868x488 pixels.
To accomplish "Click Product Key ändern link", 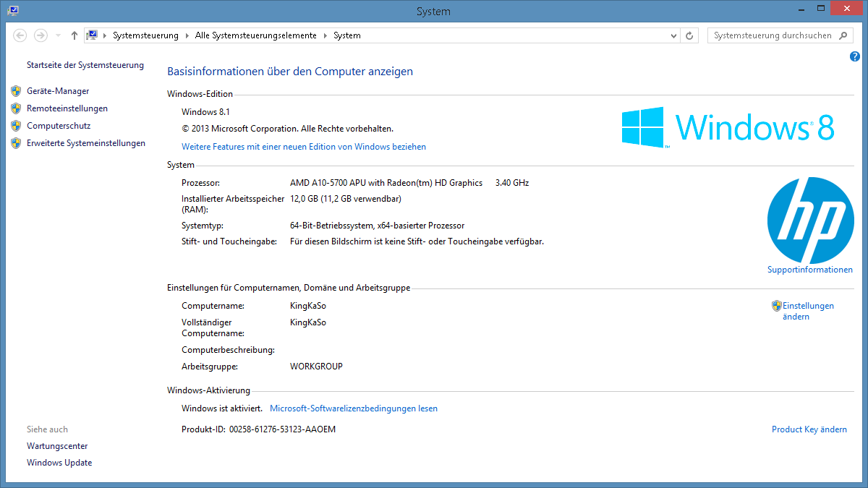I will (x=809, y=429).
